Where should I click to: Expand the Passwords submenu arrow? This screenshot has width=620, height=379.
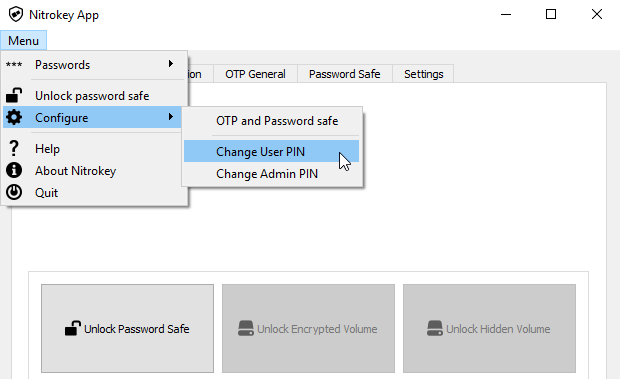tap(171, 64)
